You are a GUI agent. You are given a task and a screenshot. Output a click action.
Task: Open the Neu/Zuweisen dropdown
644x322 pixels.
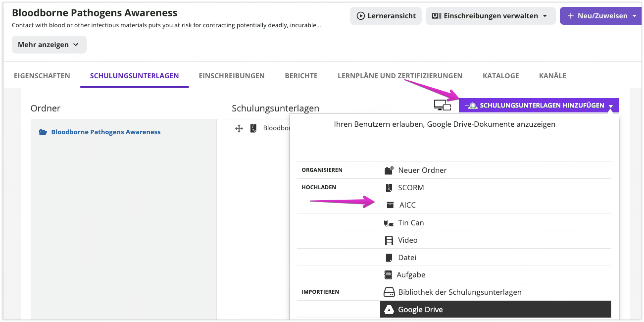601,16
